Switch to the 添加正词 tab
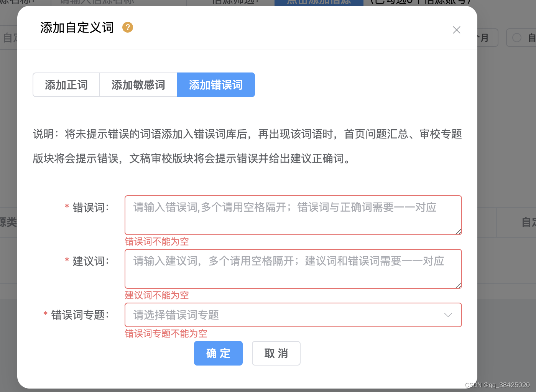 pyautogui.click(x=66, y=85)
